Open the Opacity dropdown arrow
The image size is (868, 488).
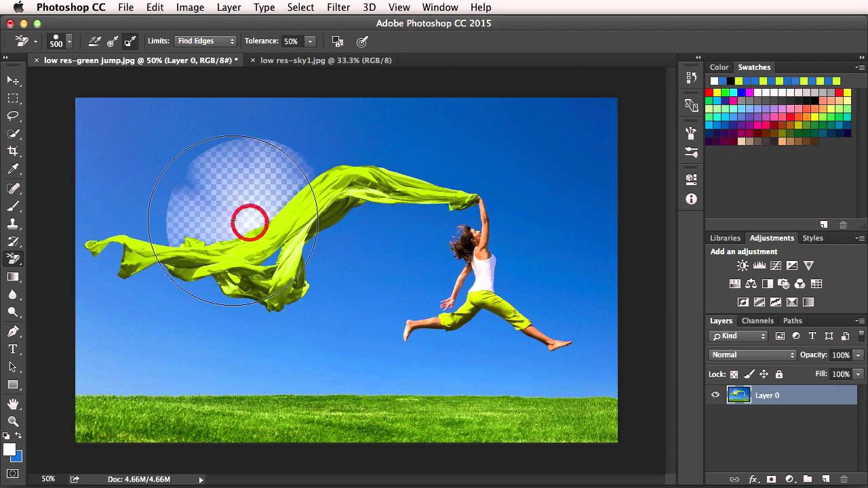pyautogui.click(x=858, y=355)
